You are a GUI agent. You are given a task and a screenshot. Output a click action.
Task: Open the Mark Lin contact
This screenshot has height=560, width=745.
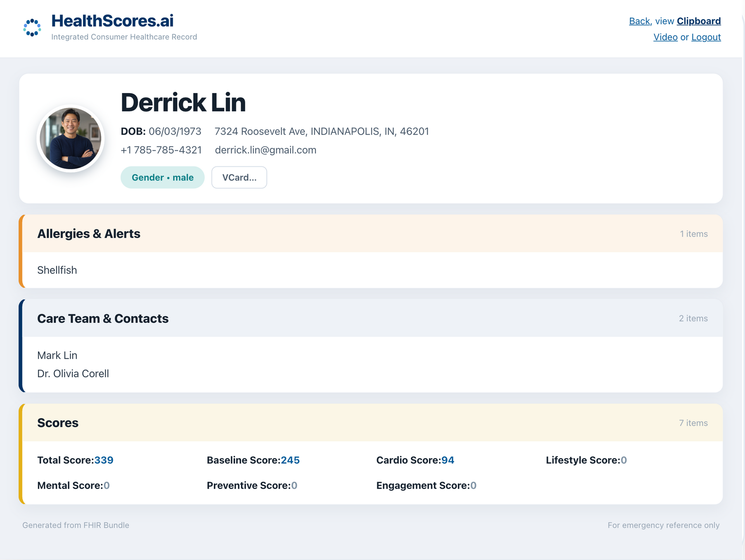57,355
